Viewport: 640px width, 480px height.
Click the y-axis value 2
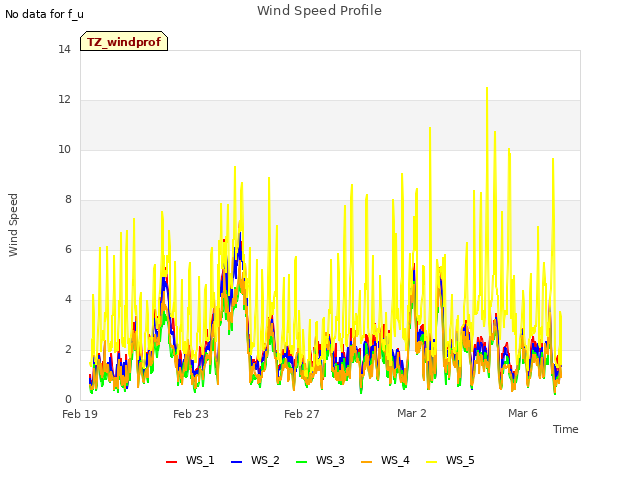68,349
